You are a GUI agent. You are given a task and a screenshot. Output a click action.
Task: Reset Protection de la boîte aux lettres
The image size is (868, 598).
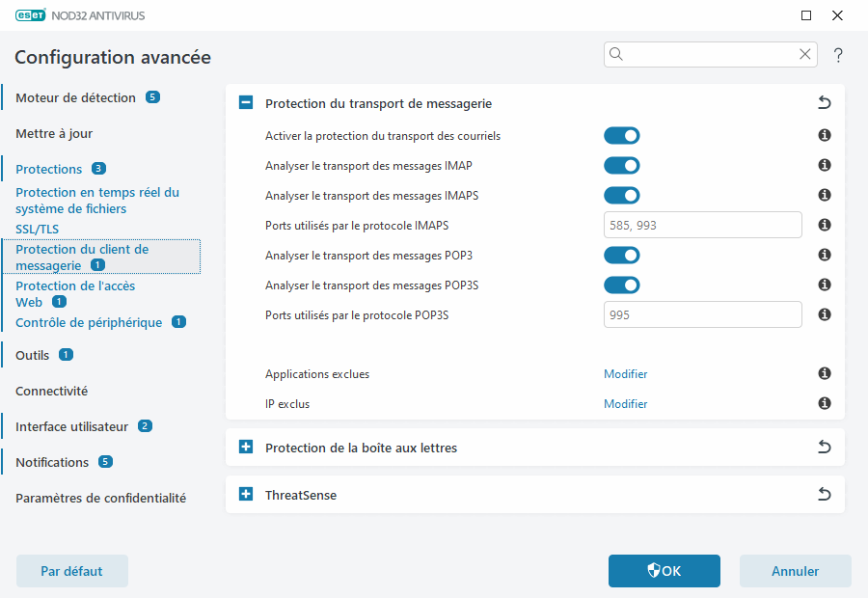[x=824, y=447]
